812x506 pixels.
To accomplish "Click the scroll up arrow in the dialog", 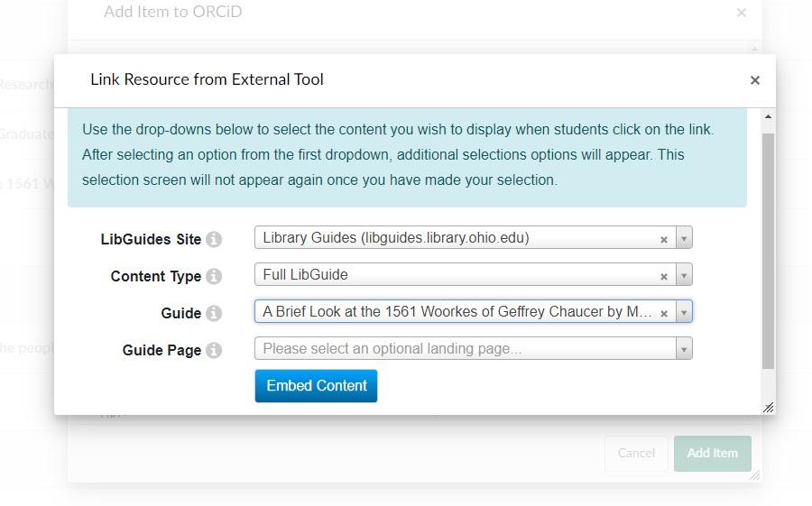I will tap(768, 117).
